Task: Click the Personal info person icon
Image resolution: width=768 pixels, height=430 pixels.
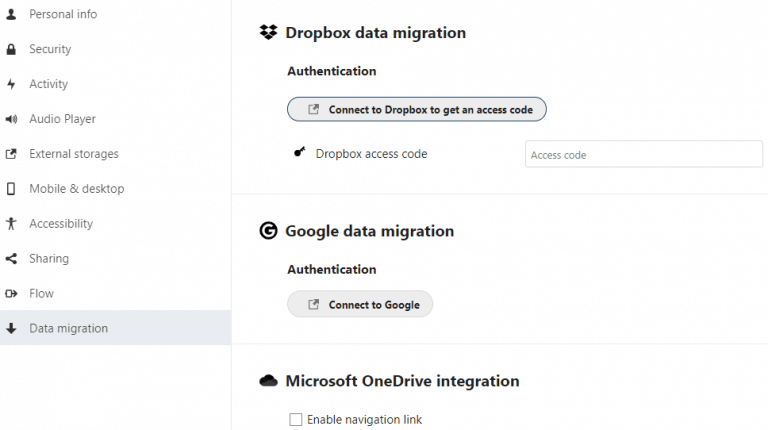Action: 11,14
